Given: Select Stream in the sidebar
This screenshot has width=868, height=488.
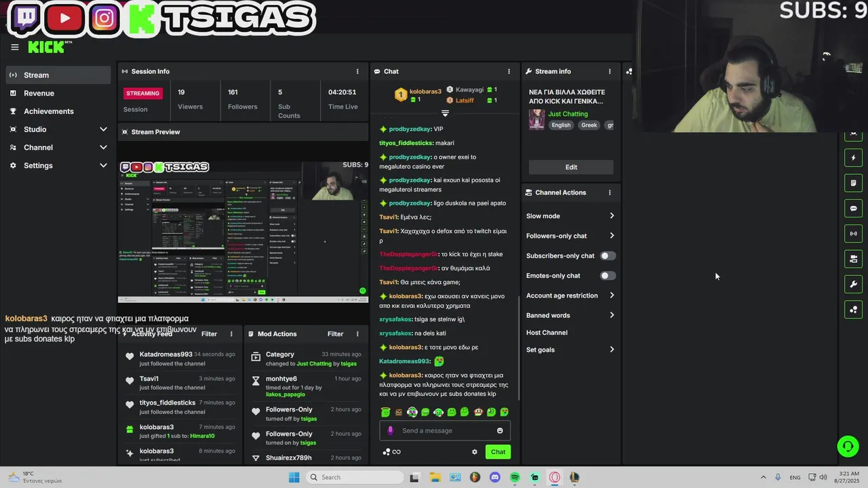Looking at the screenshot, I should [x=58, y=75].
